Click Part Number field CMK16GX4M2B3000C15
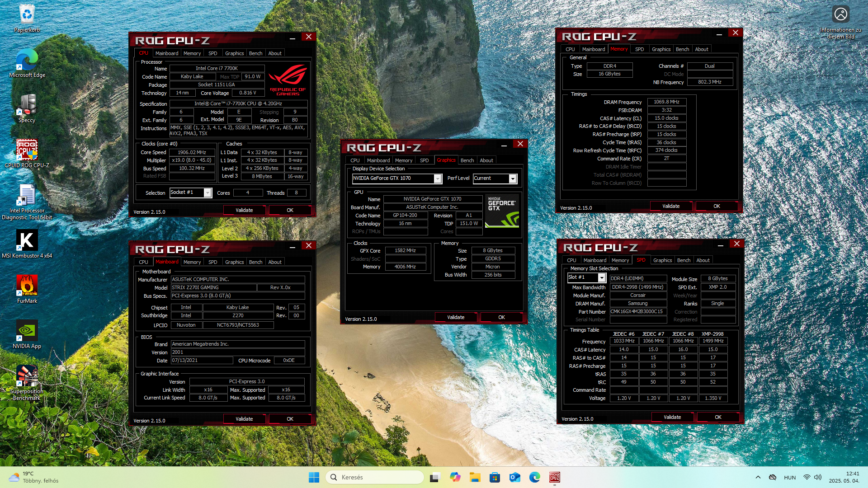Image resolution: width=868 pixels, height=488 pixels. point(638,312)
